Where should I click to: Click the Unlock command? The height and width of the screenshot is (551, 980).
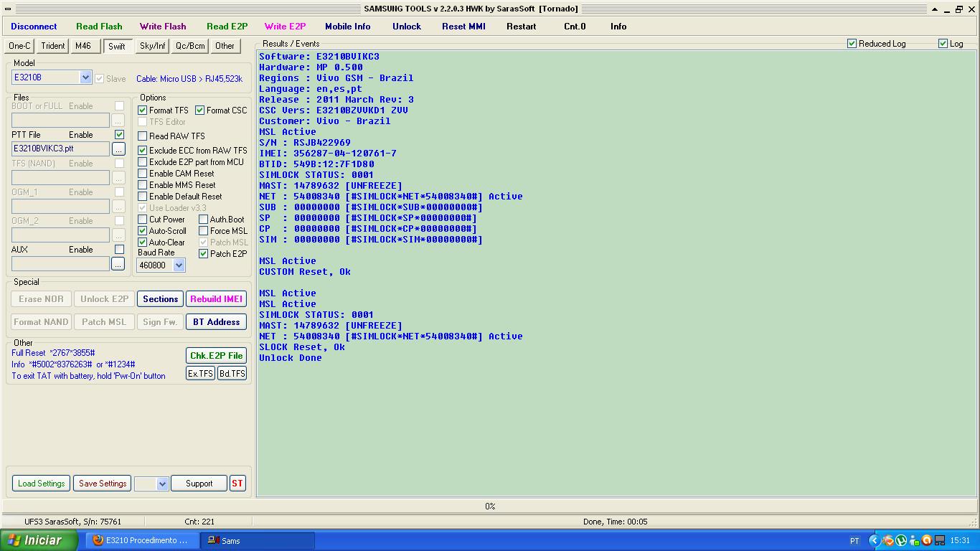click(407, 27)
